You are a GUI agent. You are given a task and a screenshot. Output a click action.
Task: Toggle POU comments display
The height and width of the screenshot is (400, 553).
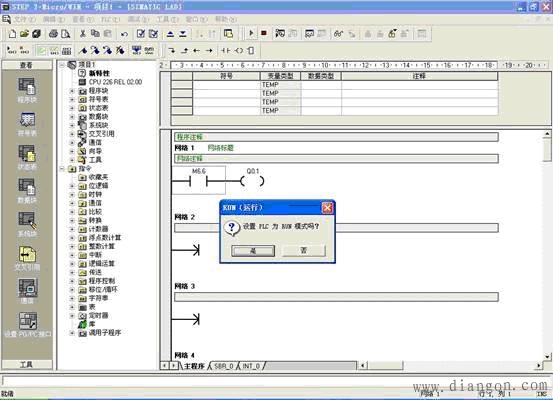(x=41, y=50)
